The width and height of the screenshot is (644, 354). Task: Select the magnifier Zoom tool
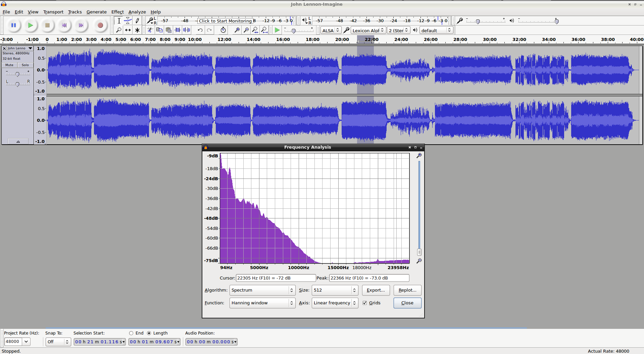click(x=119, y=30)
